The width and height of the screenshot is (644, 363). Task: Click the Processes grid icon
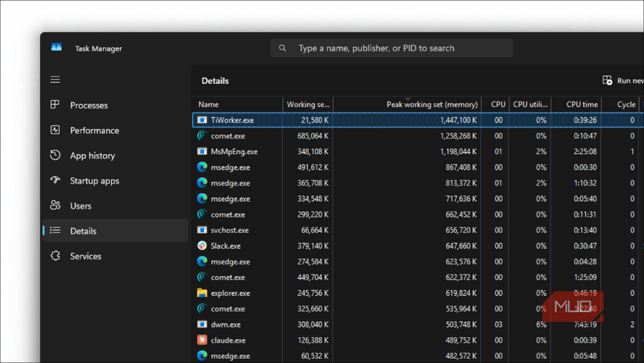tap(55, 104)
